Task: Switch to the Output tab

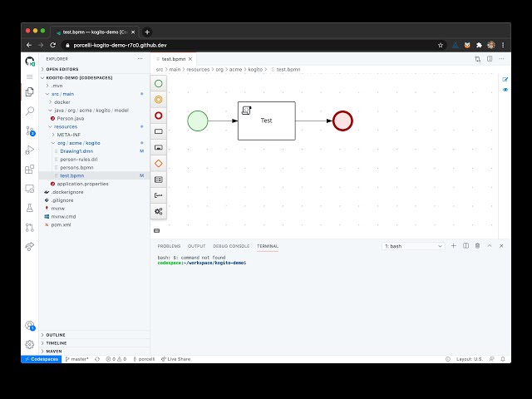Action: coord(197,246)
